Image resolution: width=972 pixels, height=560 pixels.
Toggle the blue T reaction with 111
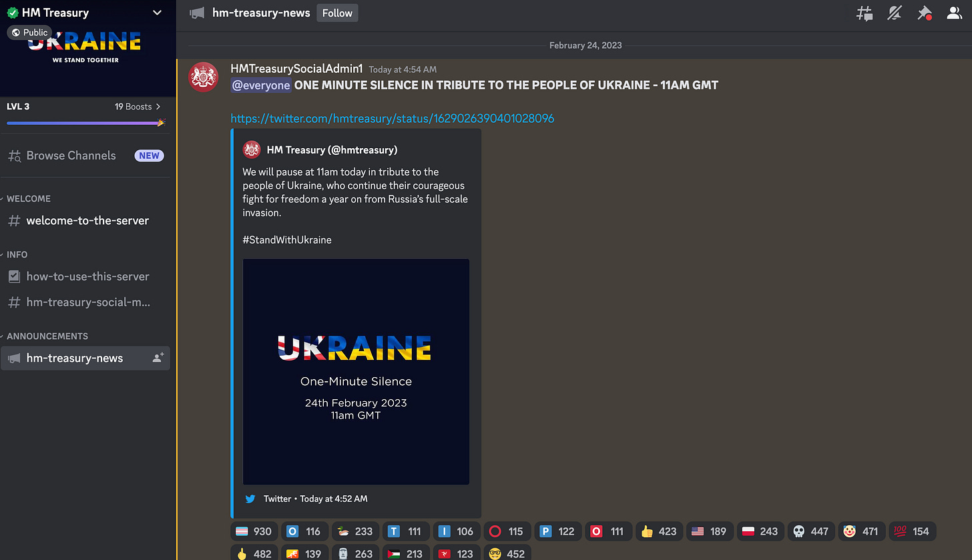(405, 531)
